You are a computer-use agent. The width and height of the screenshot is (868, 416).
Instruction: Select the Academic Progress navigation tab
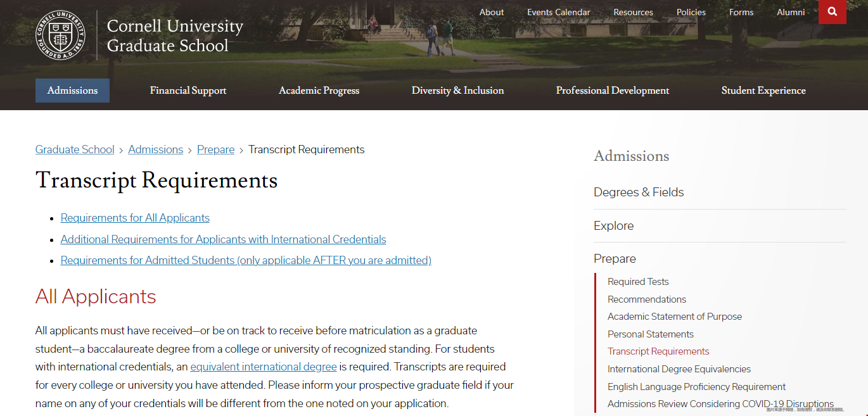[x=319, y=91]
